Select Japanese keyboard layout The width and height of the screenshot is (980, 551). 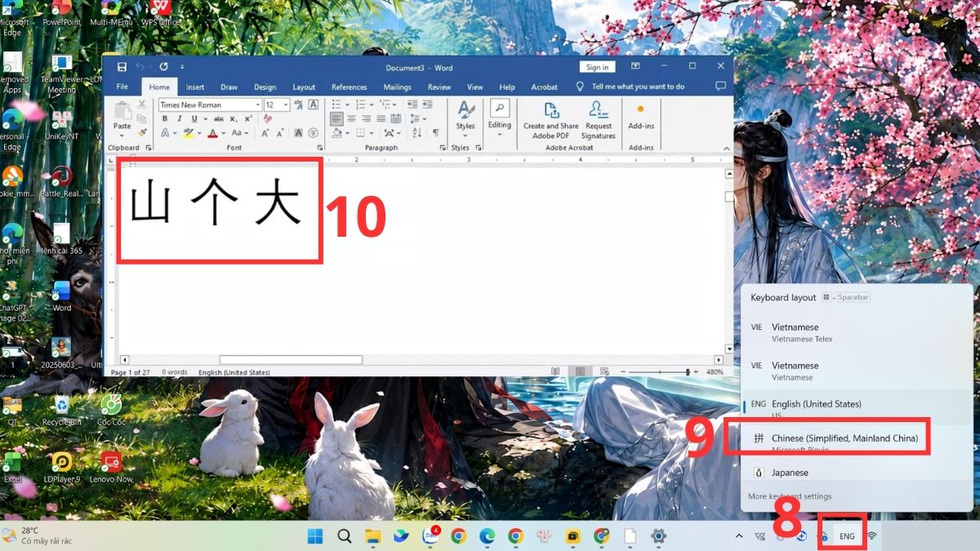point(856,473)
